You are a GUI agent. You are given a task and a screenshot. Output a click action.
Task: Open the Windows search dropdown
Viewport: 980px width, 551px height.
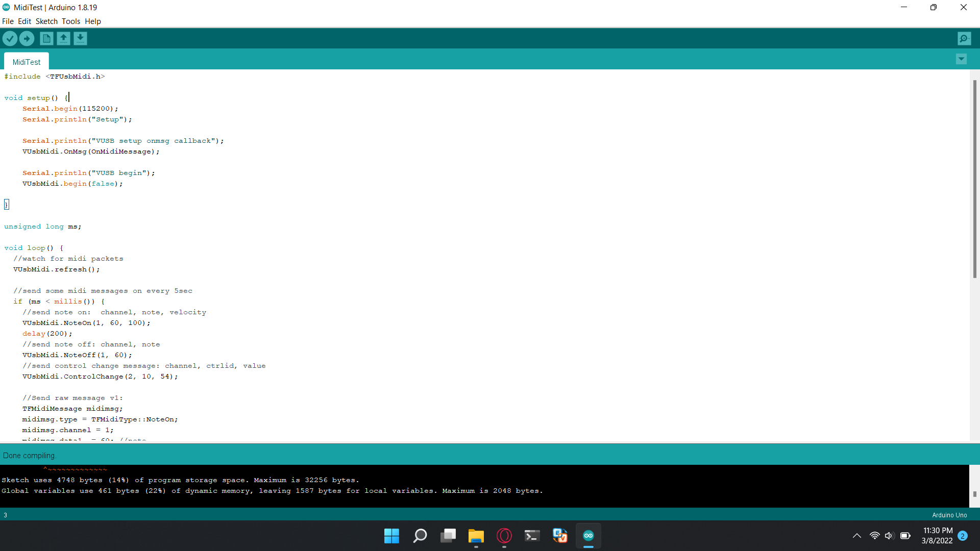coord(420,536)
